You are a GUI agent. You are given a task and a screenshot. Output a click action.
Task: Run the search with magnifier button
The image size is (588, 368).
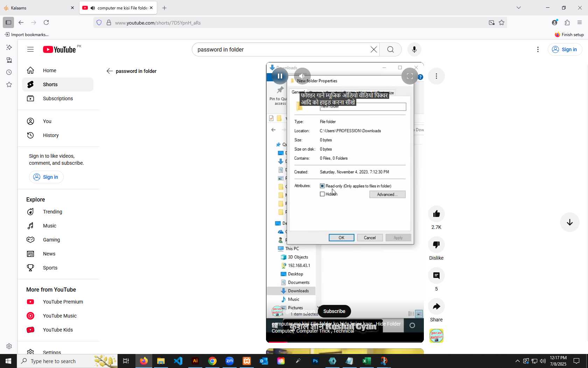click(391, 49)
